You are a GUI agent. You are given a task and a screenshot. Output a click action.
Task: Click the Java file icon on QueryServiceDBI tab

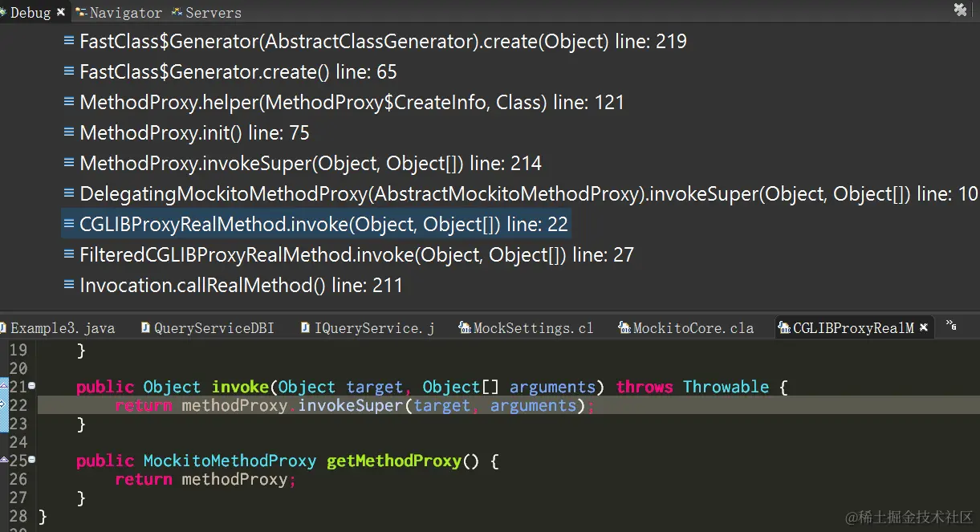145,327
